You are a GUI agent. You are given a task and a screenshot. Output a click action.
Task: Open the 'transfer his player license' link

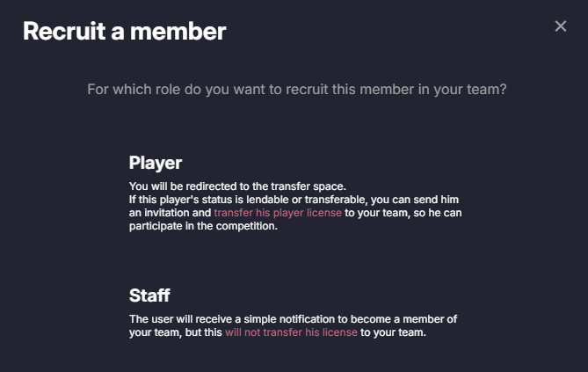[x=278, y=213]
